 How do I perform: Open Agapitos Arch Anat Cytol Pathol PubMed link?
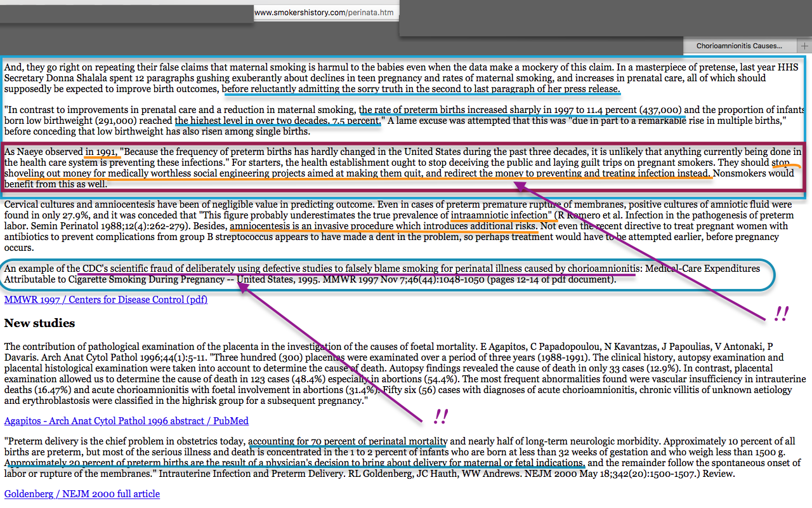coord(126,420)
